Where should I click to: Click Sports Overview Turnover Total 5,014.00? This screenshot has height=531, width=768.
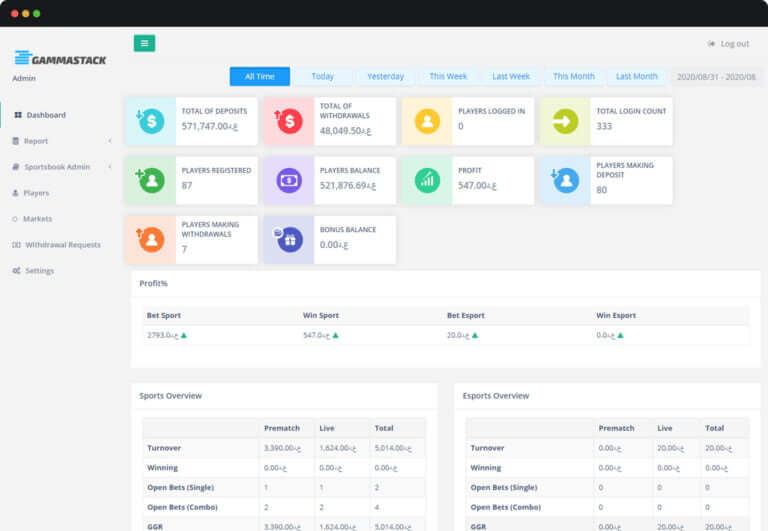click(393, 448)
